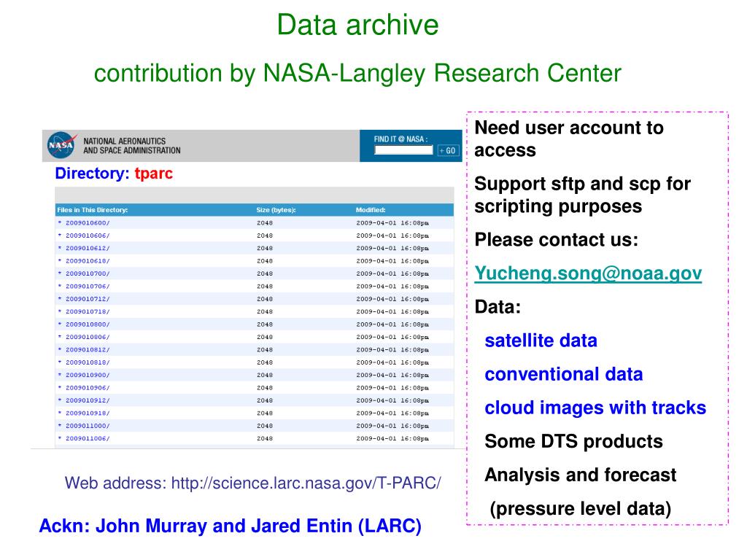The image size is (747, 560).
Task: Click the FIND IT @ NASA search field
Action: pos(403,150)
